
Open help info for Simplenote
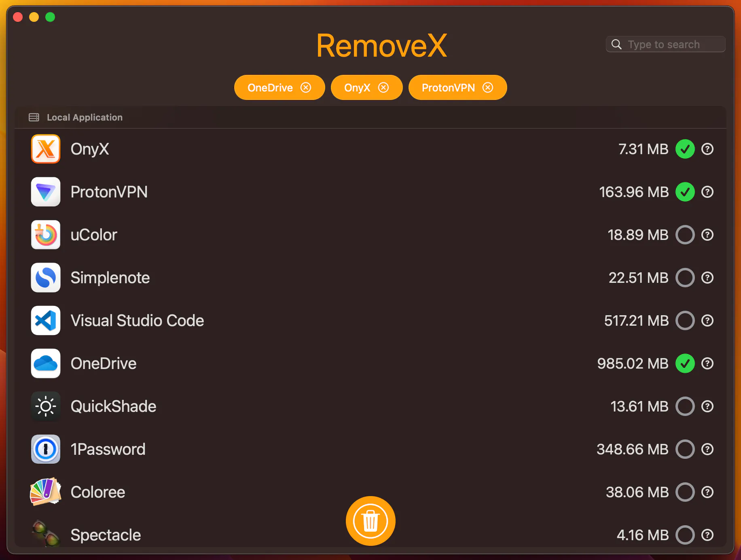point(707,278)
